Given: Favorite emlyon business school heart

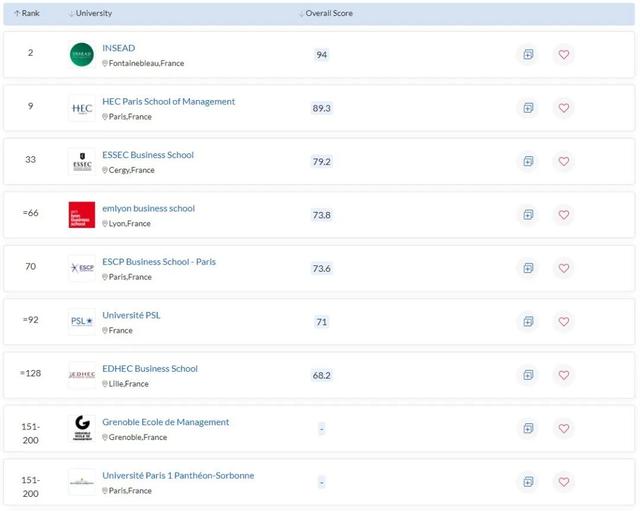Looking at the screenshot, I should [x=564, y=215].
